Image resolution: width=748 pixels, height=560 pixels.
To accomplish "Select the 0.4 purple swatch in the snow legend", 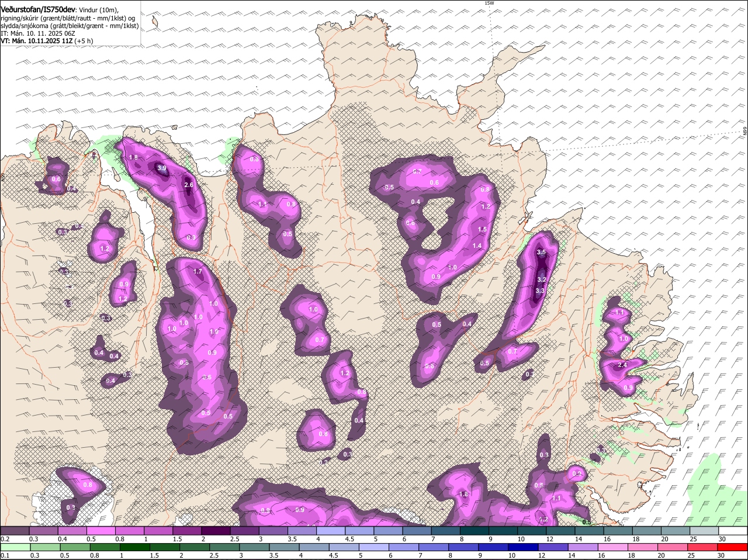I will pyautogui.click(x=72, y=530).
